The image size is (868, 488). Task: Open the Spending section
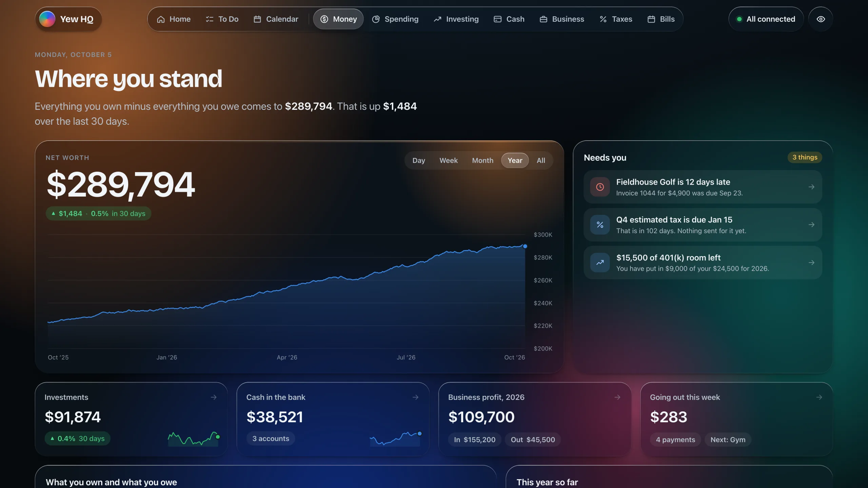click(395, 19)
